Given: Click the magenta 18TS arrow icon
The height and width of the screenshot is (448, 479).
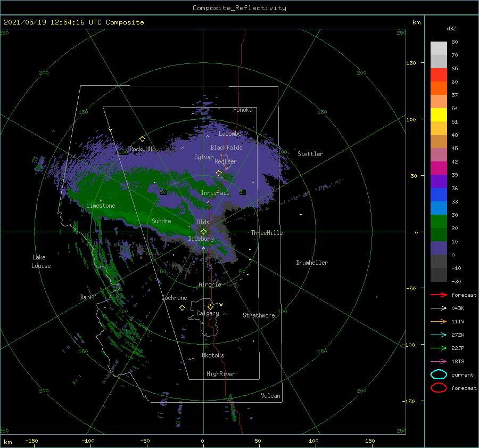Looking at the screenshot, I should 439,362.
